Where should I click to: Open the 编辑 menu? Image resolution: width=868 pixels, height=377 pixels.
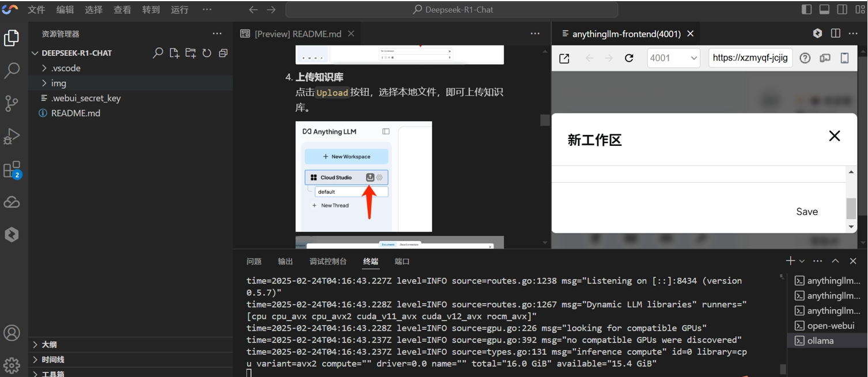[65, 10]
